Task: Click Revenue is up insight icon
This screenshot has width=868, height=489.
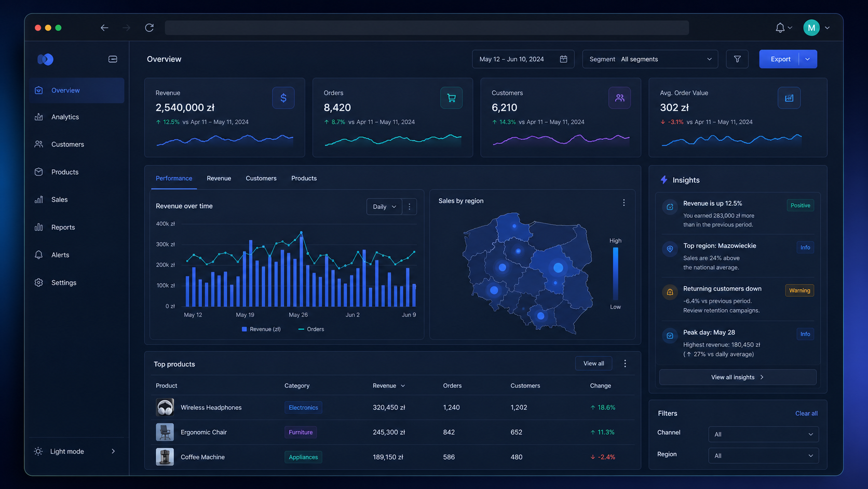Action: pos(670,207)
